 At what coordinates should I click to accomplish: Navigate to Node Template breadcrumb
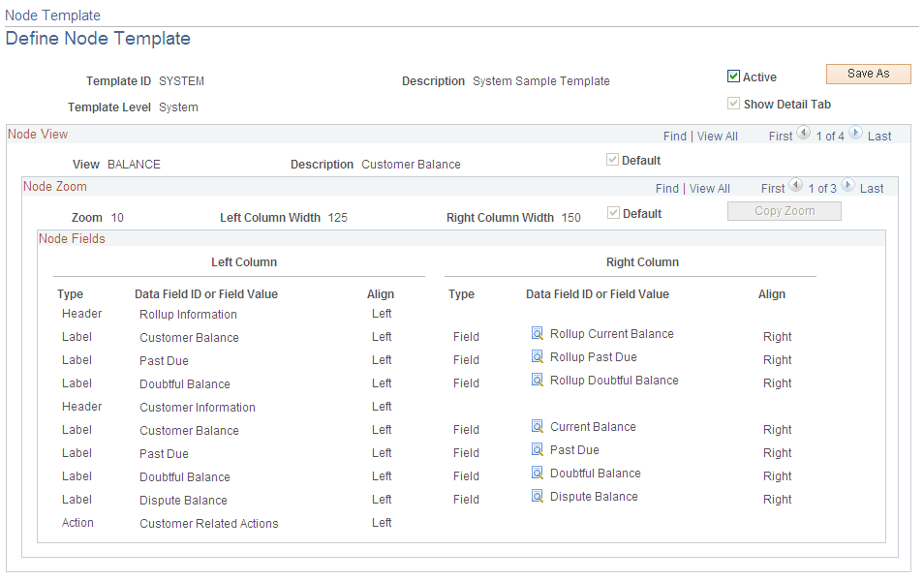coord(52,15)
